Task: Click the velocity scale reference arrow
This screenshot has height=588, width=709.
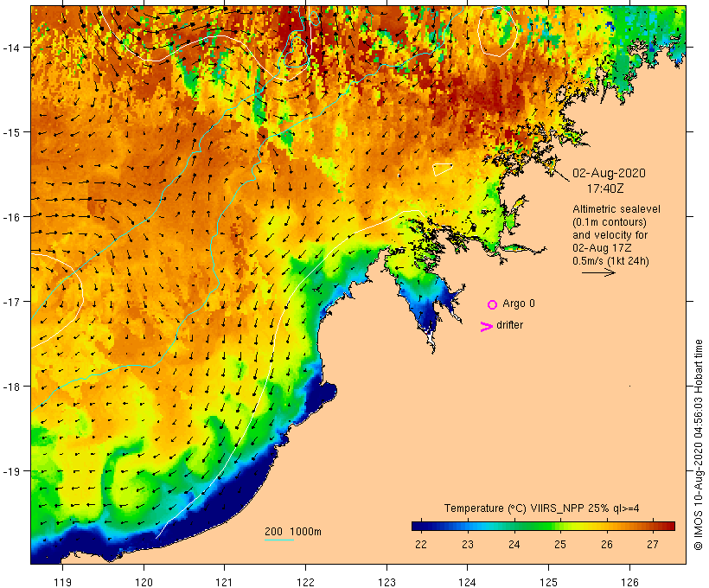Action: 598,272
